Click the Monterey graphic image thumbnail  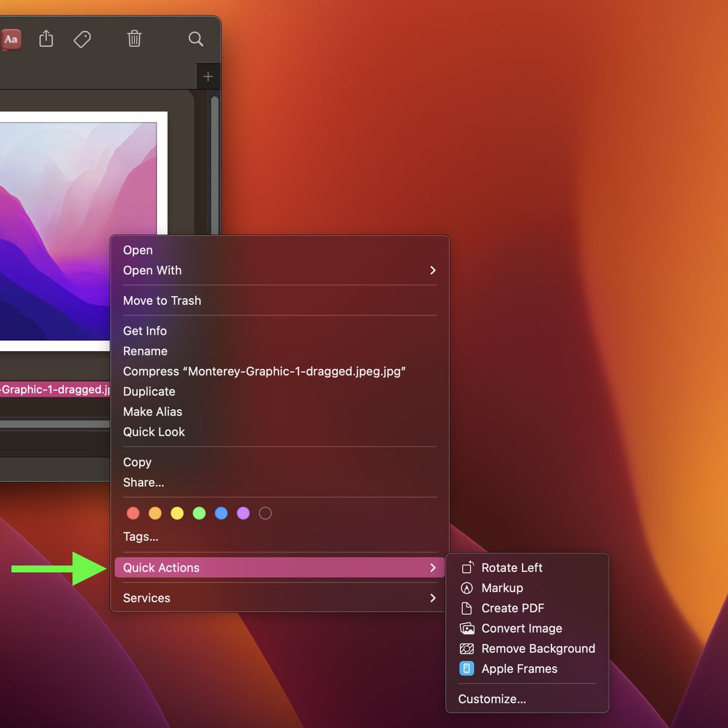73,231
